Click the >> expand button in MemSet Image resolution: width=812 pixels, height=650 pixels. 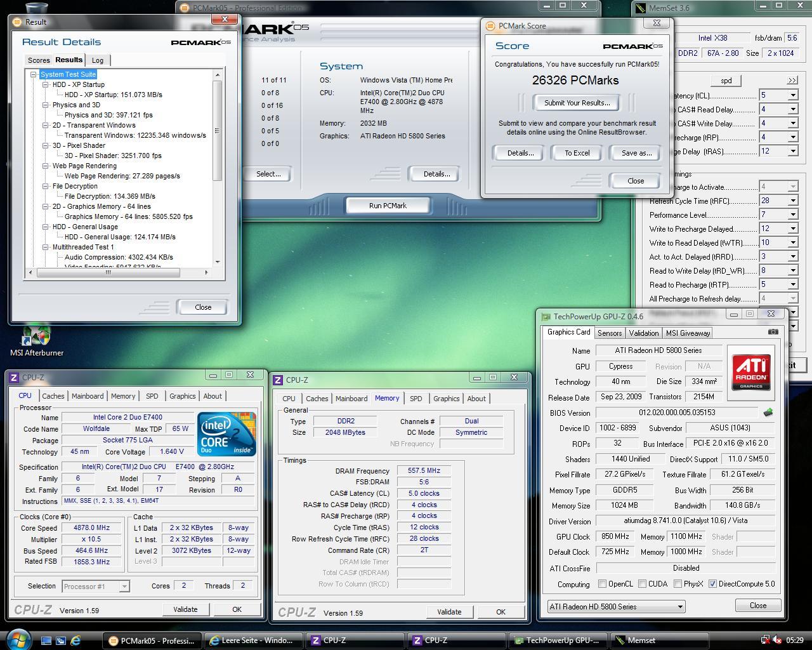792,81
